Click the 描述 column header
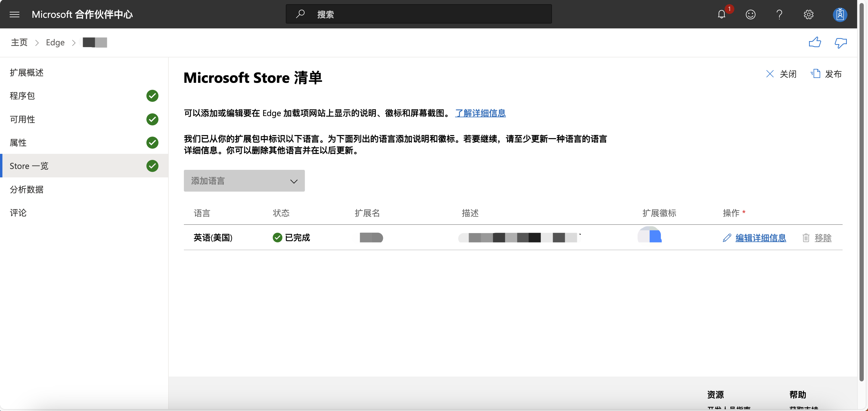 coord(470,213)
